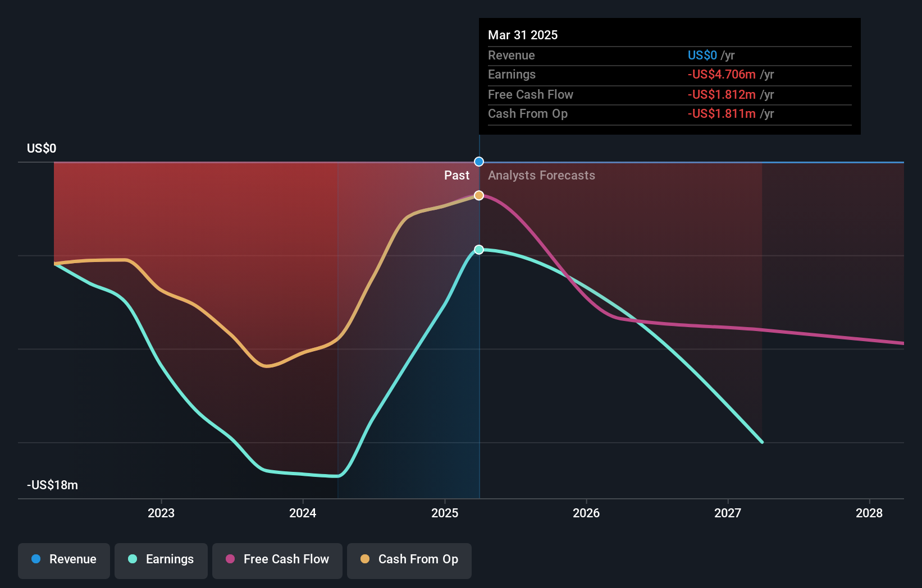Screen dimensions: 922x588
Task: Click the Cash From Op legend dot icon
Action: coord(366,559)
